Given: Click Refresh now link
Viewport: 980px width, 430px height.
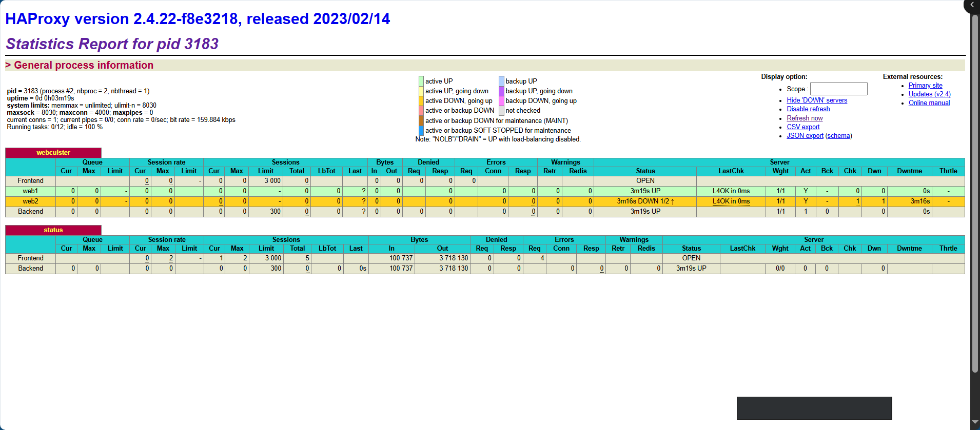Looking at the screenshot, I should click(x=805, y=118).
